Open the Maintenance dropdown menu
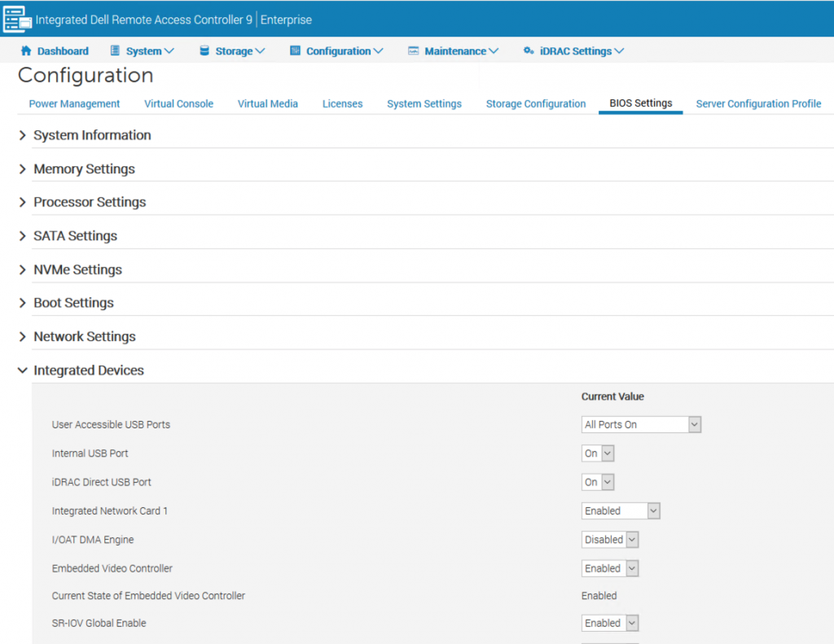The height and width of the screenshot is (644, 834). coord(453,51)
